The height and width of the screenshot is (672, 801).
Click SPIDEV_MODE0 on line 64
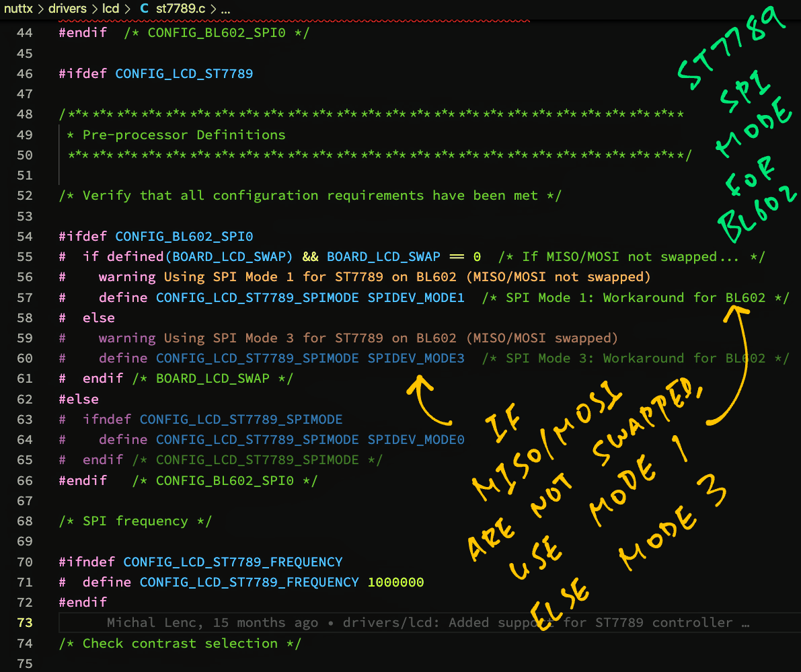(416, 439)
